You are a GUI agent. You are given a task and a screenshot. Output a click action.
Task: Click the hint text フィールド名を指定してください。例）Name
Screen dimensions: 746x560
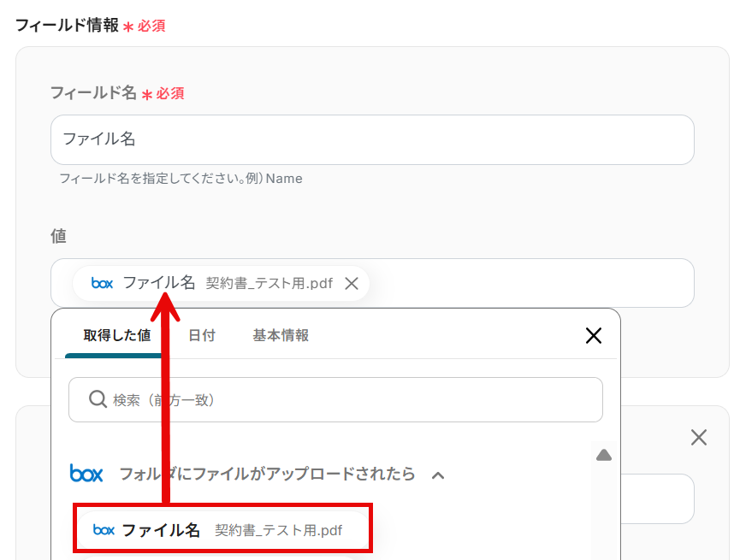[x=181, y=179]
